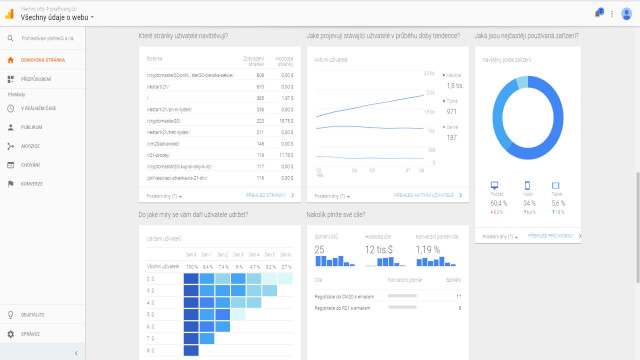
Task: Click the Konverzní poměr cíle 1,19 % chart
Action: (436, 261)
